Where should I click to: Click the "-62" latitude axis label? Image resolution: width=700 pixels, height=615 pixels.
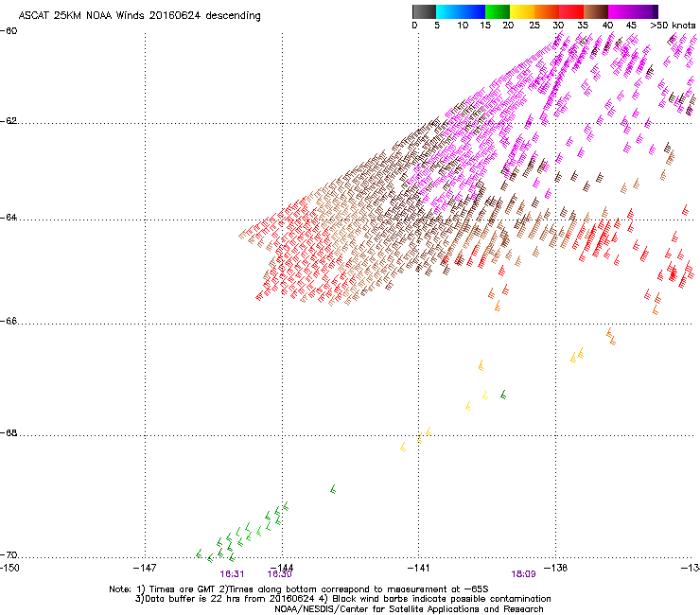[x=9, y=121]
